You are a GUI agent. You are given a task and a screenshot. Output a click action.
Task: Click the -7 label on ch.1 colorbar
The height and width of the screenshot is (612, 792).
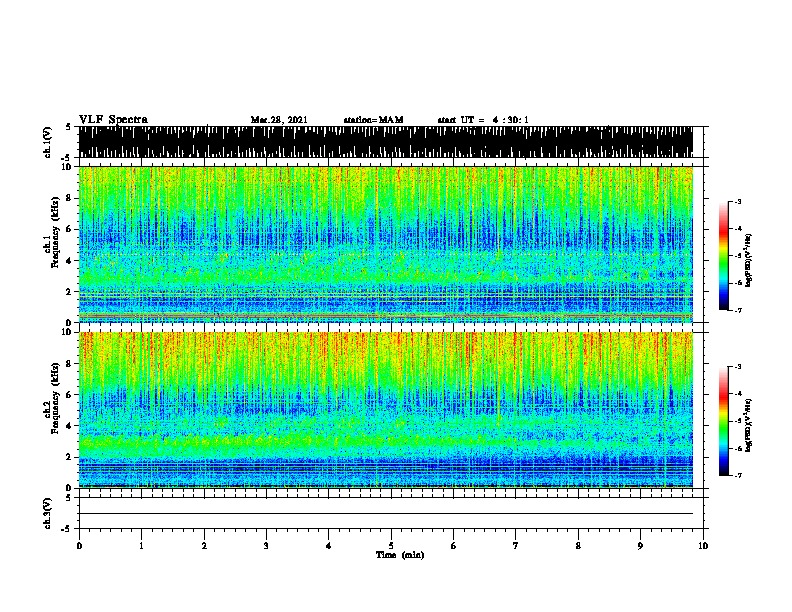pos(738,310)
